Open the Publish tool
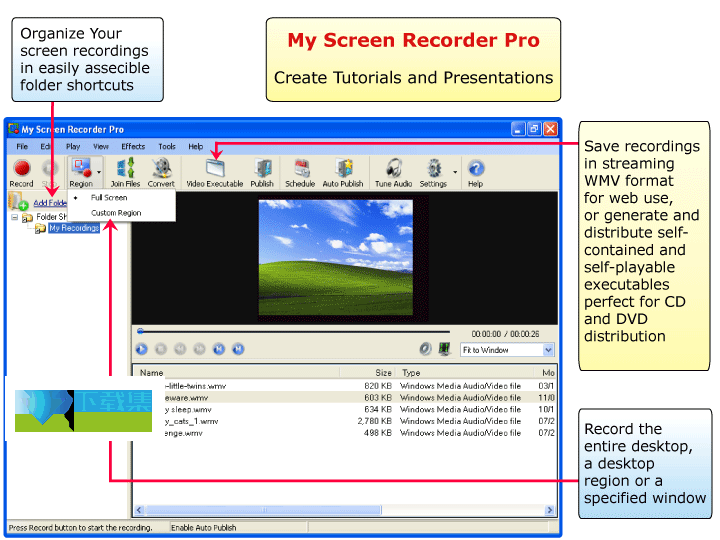720x540 pixels. click(262, 173)
